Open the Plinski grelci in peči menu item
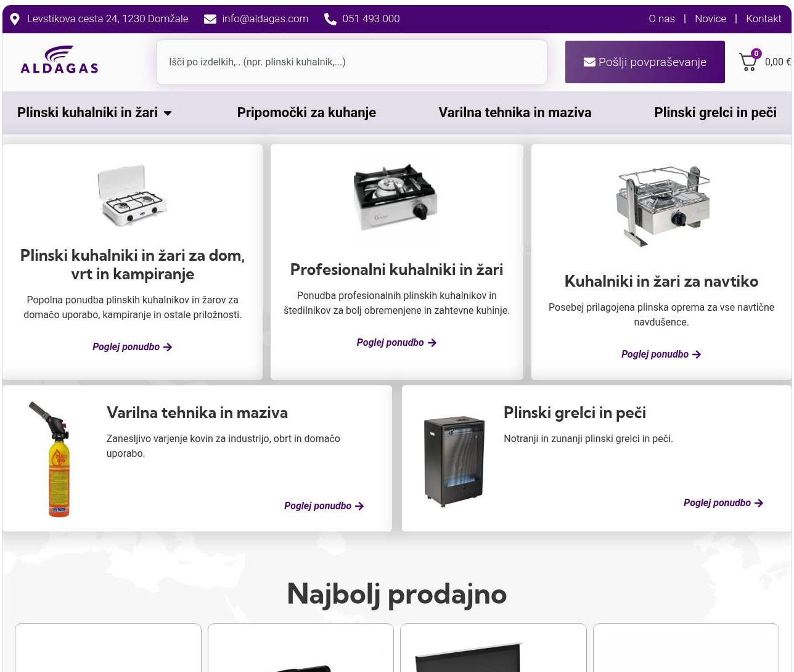The height and width of the screenshot is (672, 794). [x=715, y=113]
